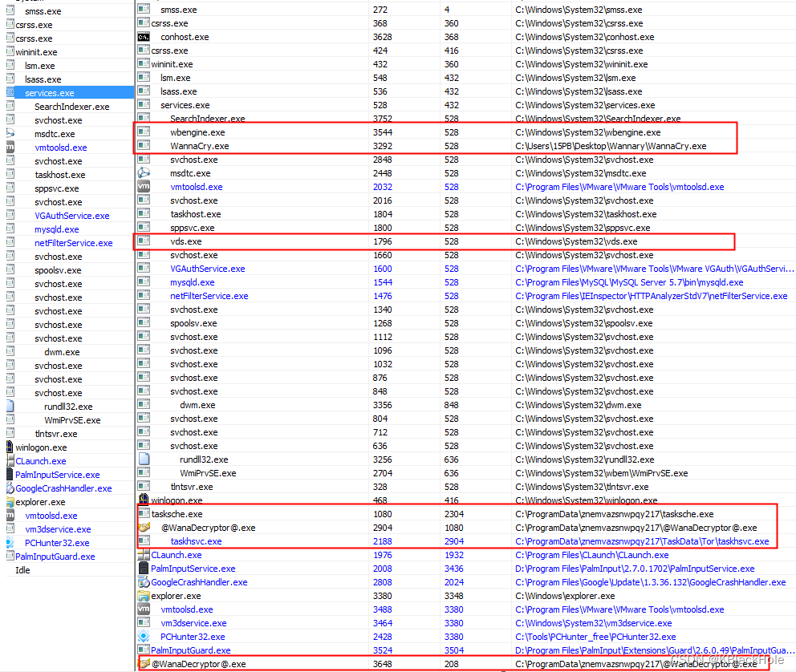Click the msdtc.exe icon in the PID 2448 row
Screen dimensions: 796x672
pyautogui.click(x=144, y=173)
